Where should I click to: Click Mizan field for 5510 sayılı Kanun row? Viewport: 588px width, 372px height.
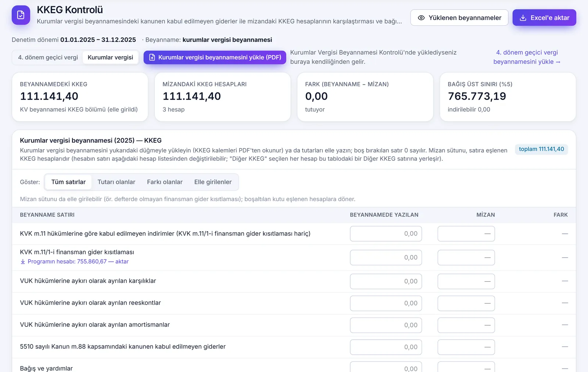pyautogui.click(x=466, y=347)
